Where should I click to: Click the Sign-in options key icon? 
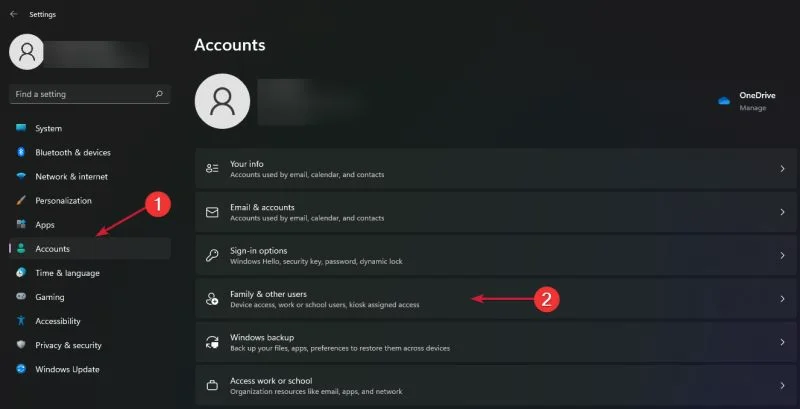[211, 255]
